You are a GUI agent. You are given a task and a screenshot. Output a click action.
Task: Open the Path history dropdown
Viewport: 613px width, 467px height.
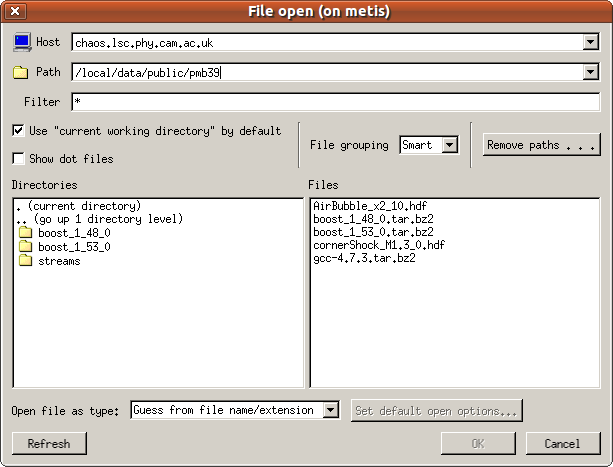tap(591, 72)
